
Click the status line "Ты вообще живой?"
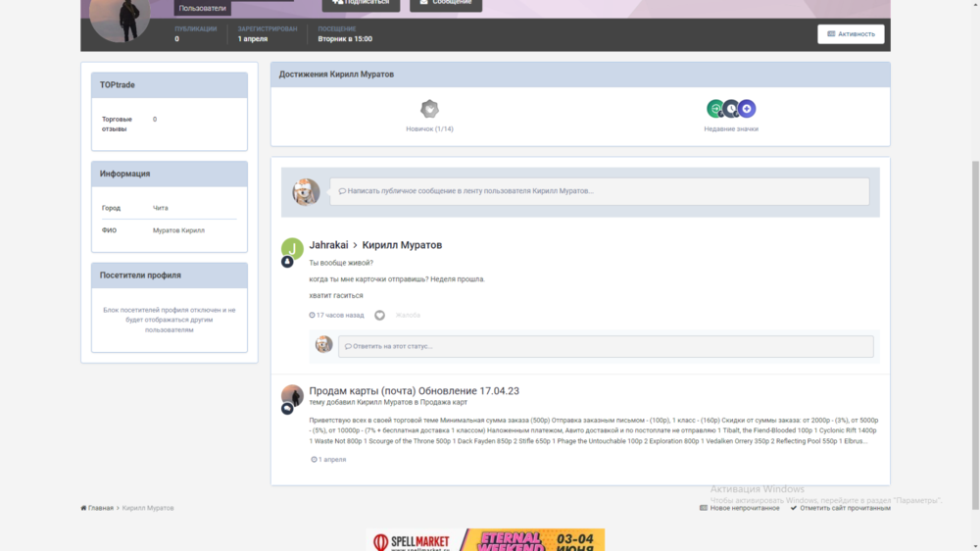(x=341, y=263)
